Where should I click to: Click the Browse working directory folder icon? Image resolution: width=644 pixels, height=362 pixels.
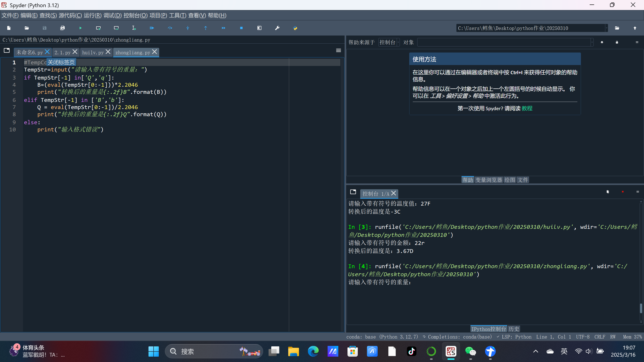point(617,28)
